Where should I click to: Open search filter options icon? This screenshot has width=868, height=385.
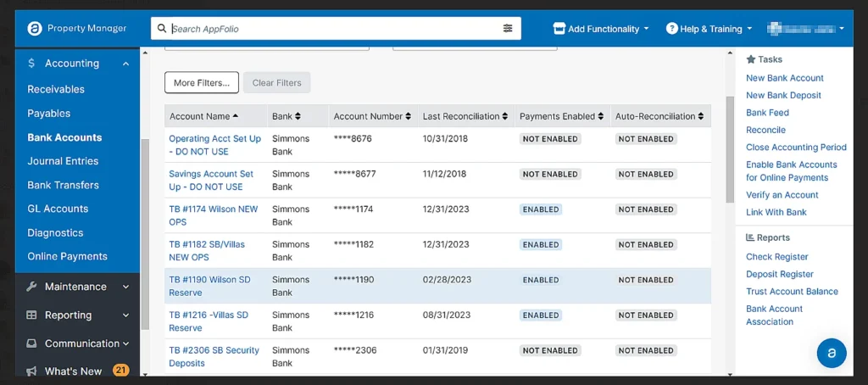pos(508,28)
